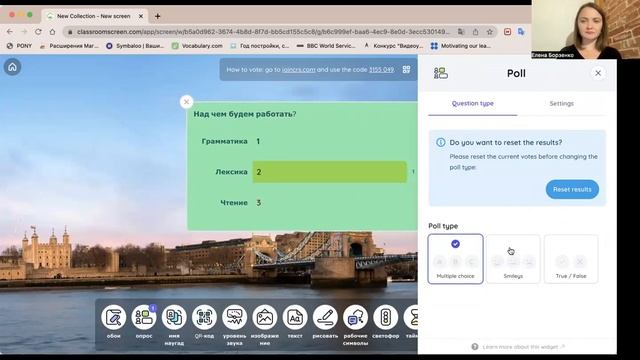Click the help icon beside Learn more

475,347
